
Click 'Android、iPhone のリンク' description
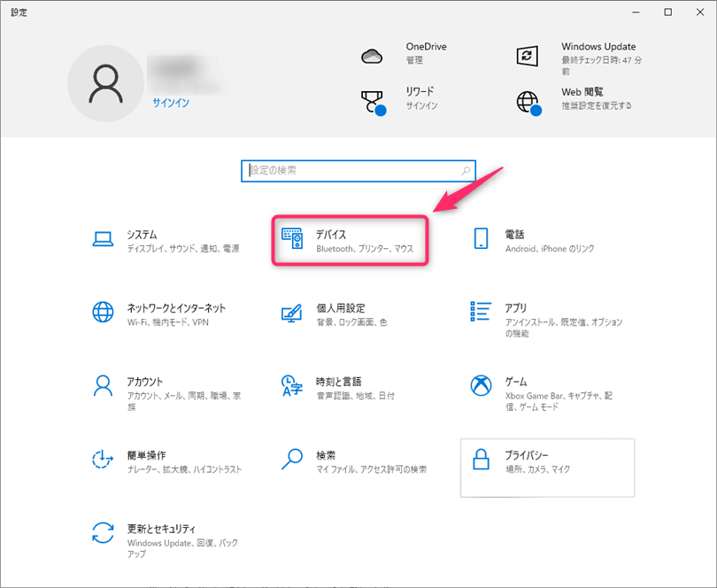coord(550,249)
